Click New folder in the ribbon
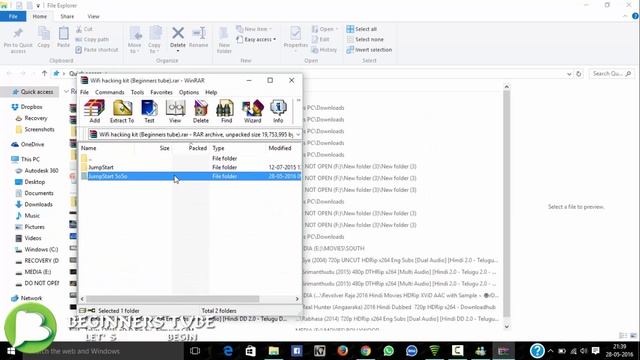Screen dimensions: 640x360 (224, 40)
